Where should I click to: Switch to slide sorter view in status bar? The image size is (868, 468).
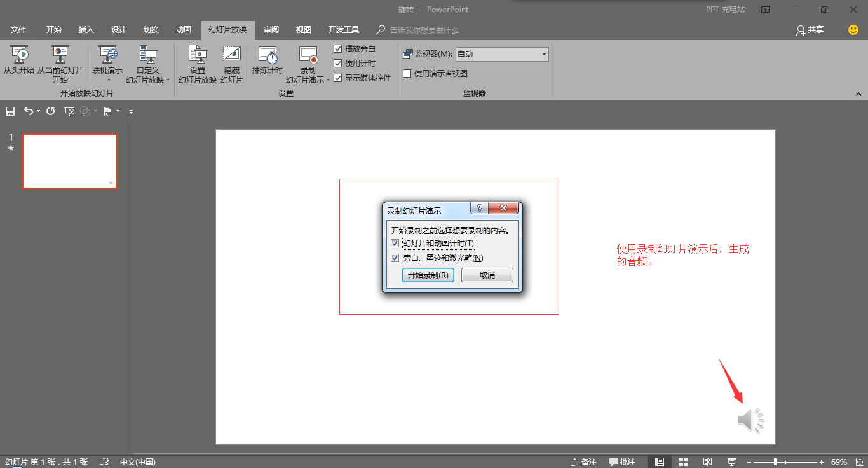point(684,462)
